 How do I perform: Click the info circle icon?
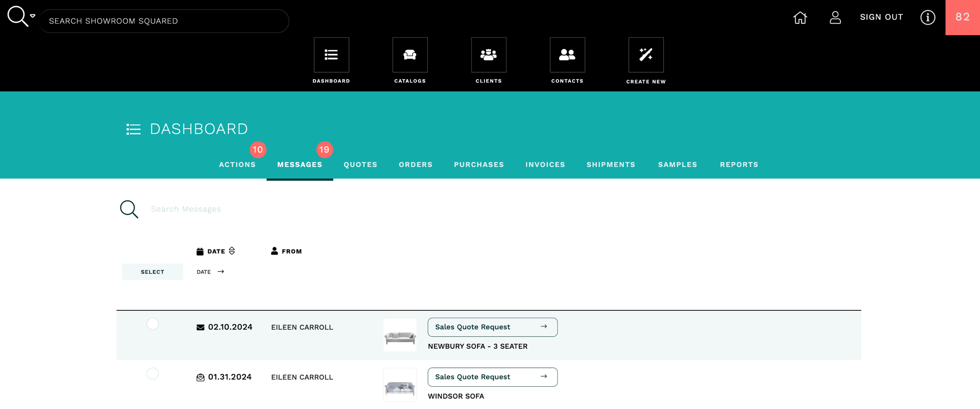pyautogui.click(x=927, y=17)
